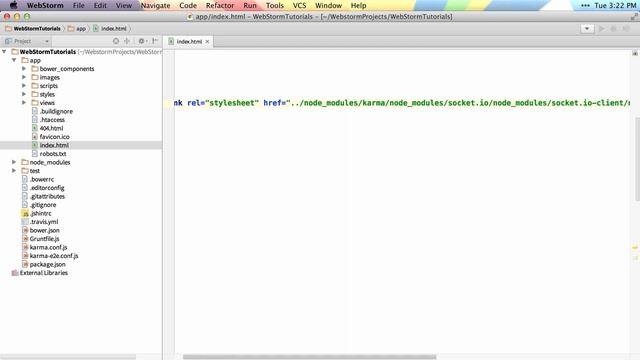Expand the styles folder
Image resolution: width=640 pixels, height=360 pixels.
(24, 94)
